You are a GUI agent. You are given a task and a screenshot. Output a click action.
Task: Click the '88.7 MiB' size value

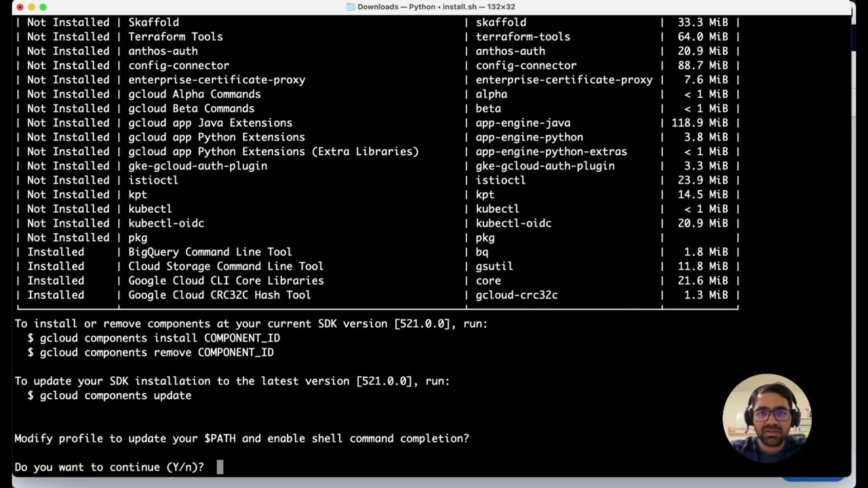(703, 65)
